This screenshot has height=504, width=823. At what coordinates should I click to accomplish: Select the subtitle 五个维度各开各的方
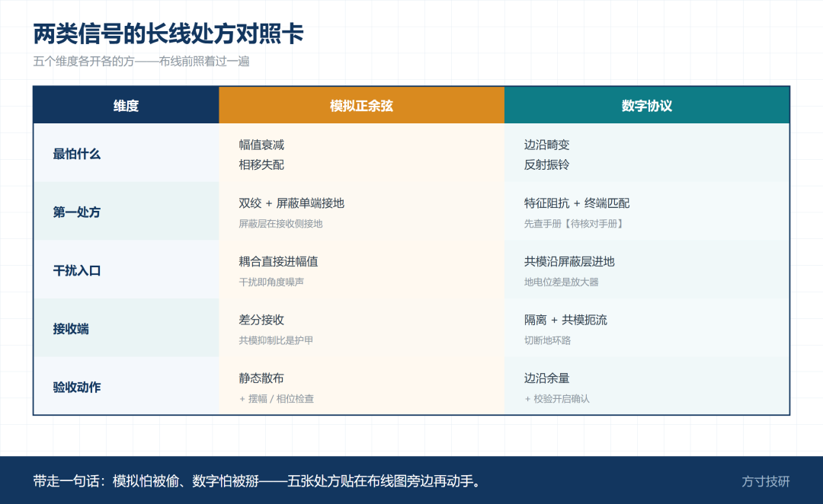[141, 62]
